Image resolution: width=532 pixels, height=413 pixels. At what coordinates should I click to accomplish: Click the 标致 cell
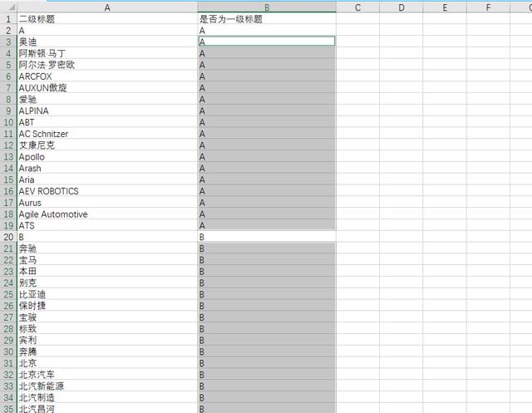[107, 328]
